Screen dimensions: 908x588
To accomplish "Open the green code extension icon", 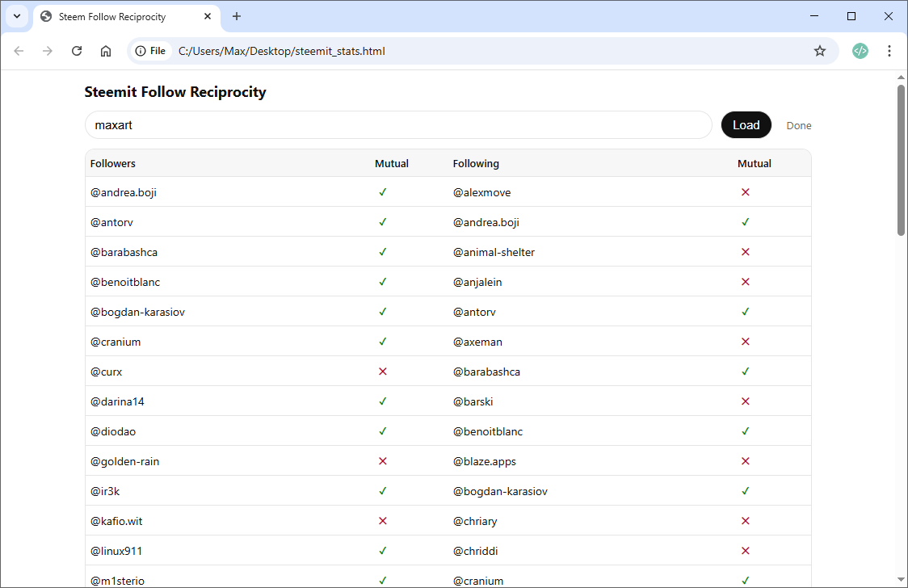I will tap(860, 51).
